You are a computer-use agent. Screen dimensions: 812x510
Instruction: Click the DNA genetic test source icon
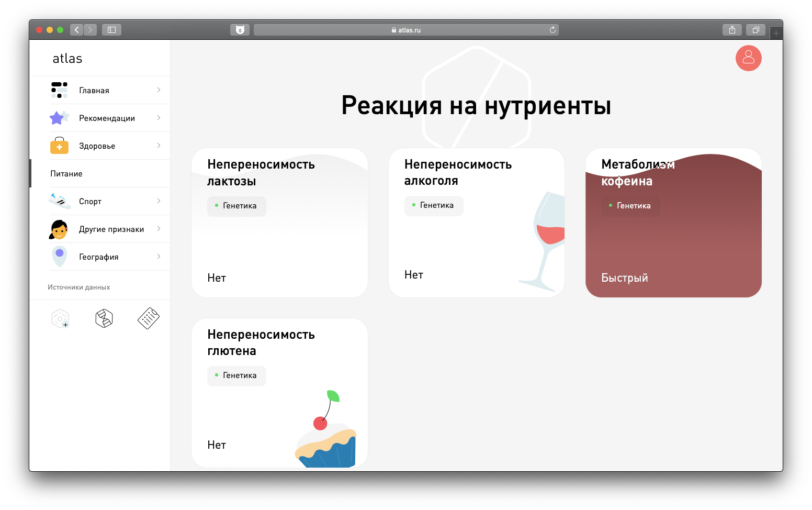[104, 318]
